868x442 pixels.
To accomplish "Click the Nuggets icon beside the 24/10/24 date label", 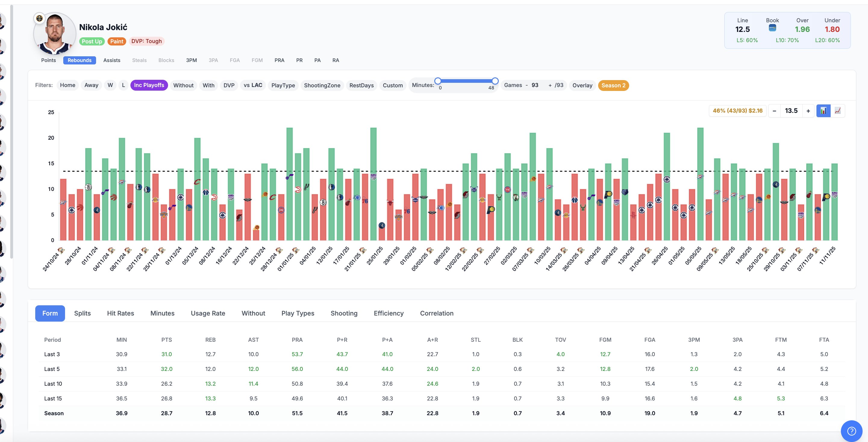I will click(x=61, y=250).
